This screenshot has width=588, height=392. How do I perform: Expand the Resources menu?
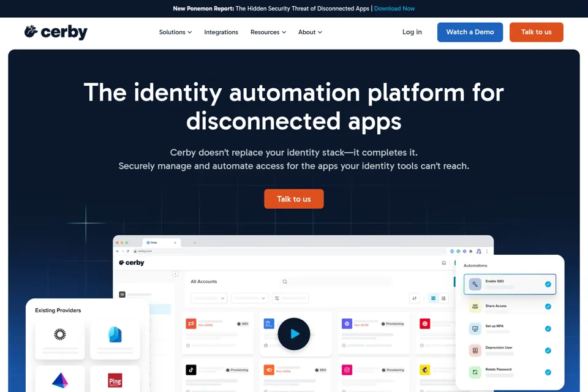[268, 32]
